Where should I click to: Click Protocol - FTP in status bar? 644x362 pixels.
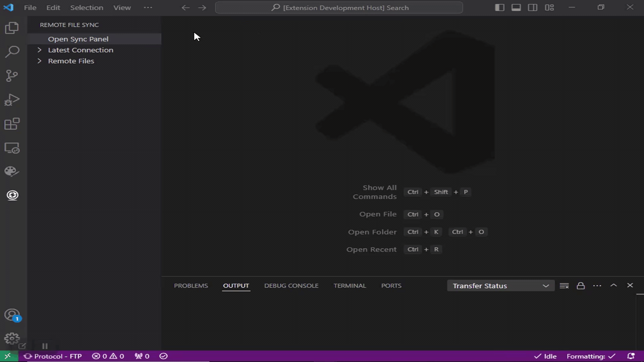point(53,356)
